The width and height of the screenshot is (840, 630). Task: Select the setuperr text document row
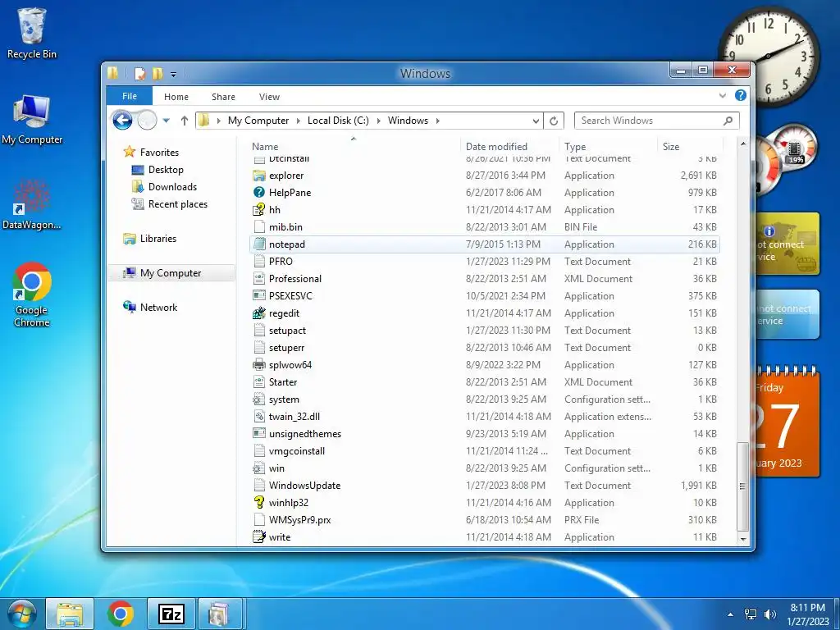(x=484, y=348)
